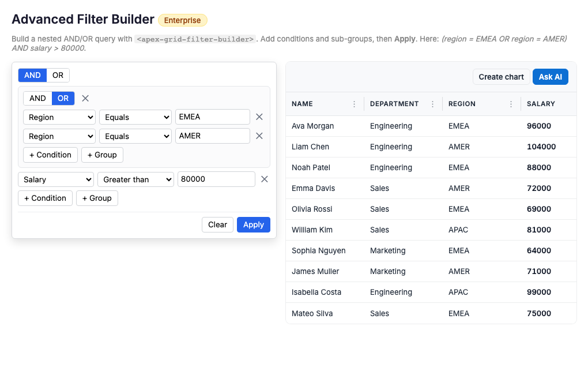Click the Create chart button
This screenshot has width=588, height=375.
pyautogui.click(x=501, y=77)
